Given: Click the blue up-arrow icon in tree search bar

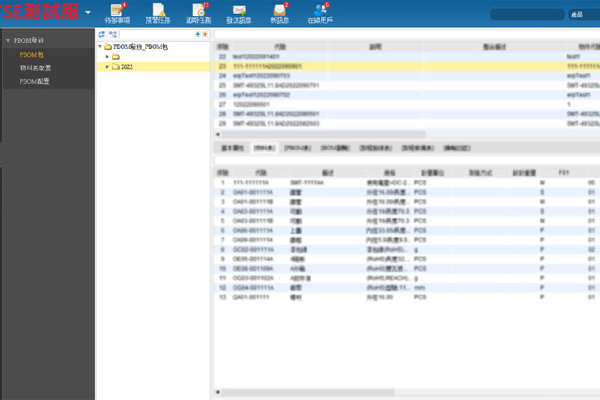Looking at the screenshot, I should (x=198, y=34).
